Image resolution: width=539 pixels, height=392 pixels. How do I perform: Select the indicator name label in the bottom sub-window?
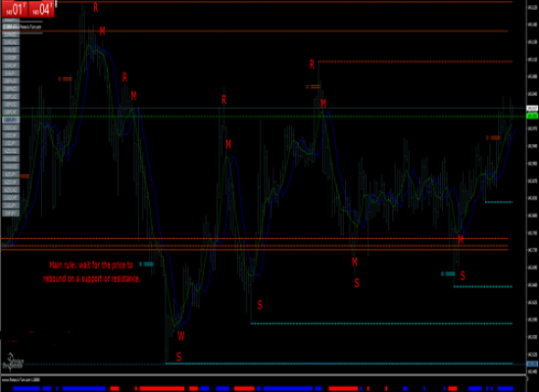[22, 380]
